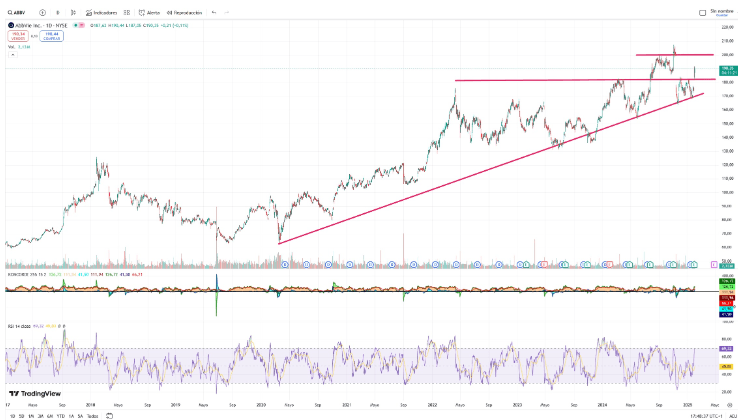Click the redo arrow icon

coord(228,12)
